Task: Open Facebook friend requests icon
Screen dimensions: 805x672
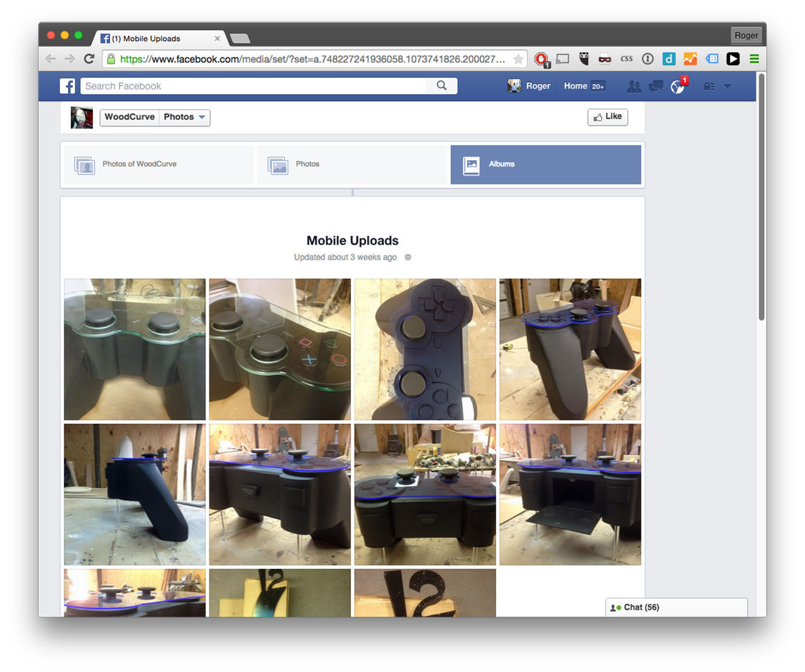Action: 634,87
